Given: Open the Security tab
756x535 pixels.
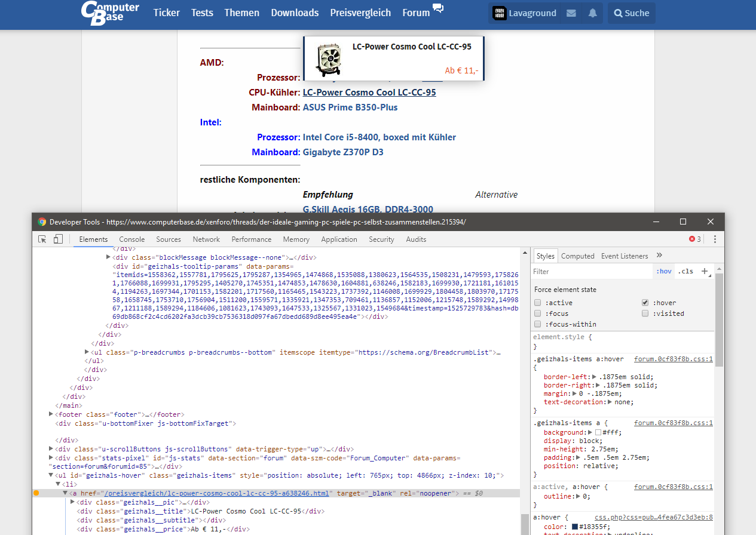Looking at the screenshot, I should (381, 239).
